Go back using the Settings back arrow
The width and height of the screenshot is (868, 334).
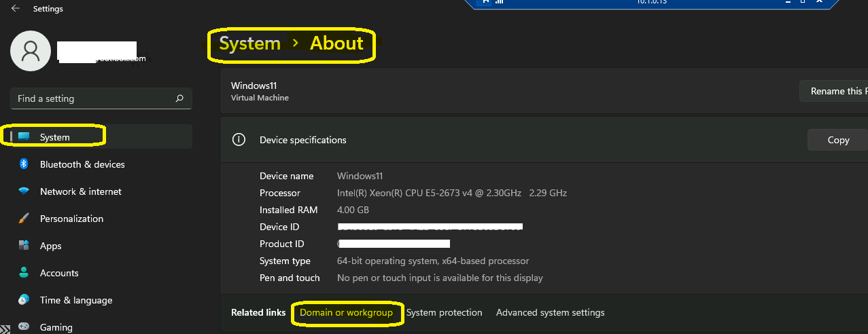[x=16, y=9]
